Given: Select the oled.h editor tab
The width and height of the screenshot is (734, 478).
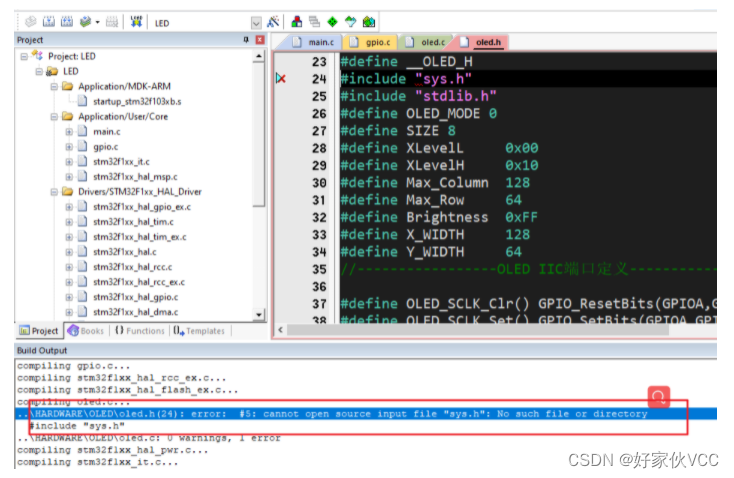Looking at the screenshot, I should pyautogui.click(x=481, y=42).
